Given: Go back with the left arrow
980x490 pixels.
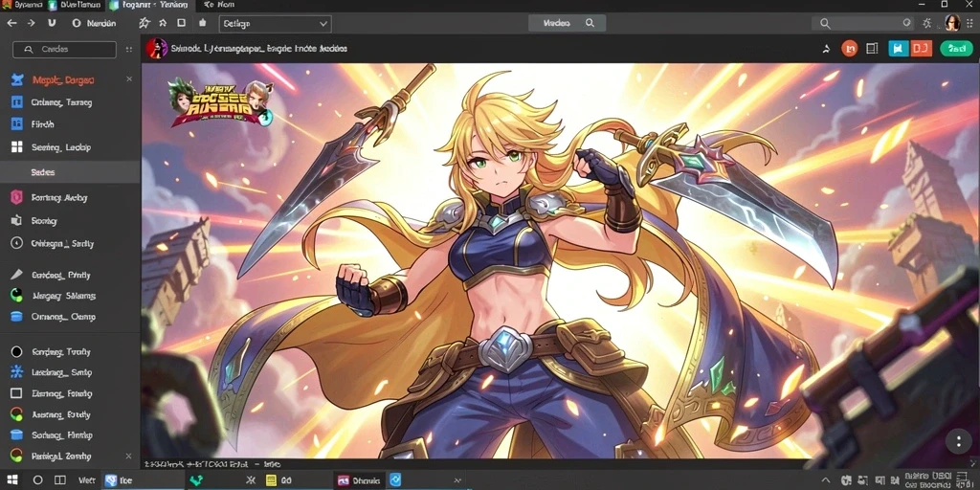Looking at the screenshot, I should click(11, 23).
